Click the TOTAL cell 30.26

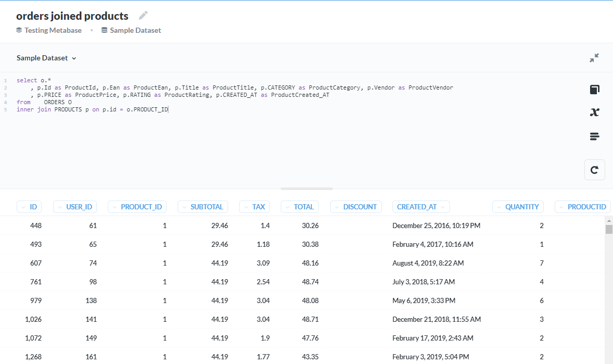pos(310,225)
